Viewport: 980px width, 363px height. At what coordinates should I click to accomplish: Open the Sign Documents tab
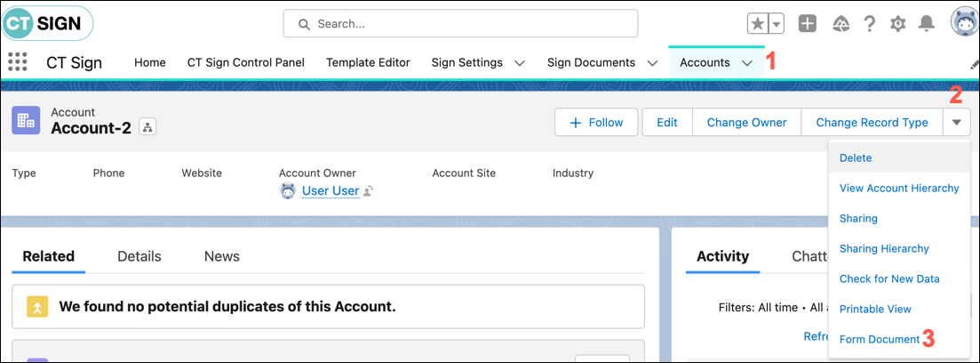tap(591, 62)
